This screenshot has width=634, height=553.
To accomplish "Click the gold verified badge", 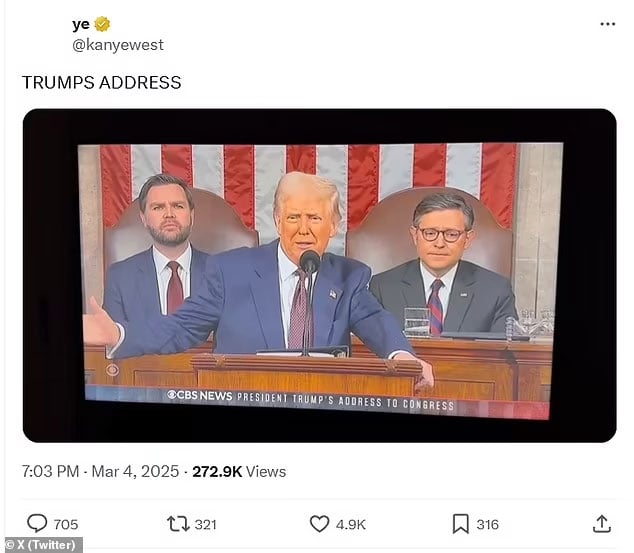I will click(x=102, y=24).
